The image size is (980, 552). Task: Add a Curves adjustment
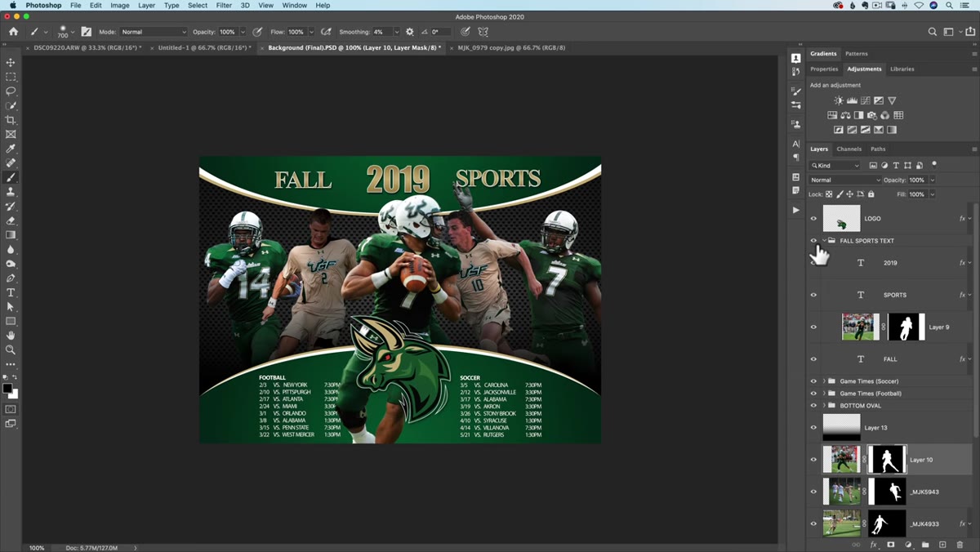(865, 100)
